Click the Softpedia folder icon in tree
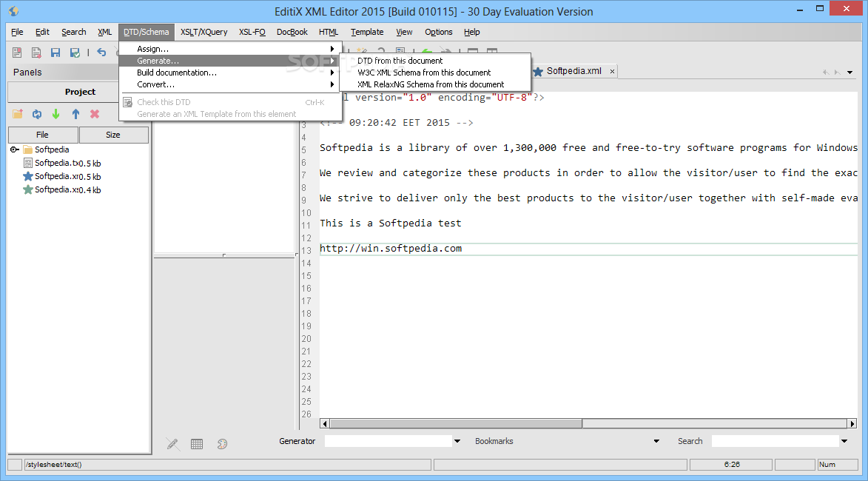Screen dimensions: 868x481 tap(27, 149)
